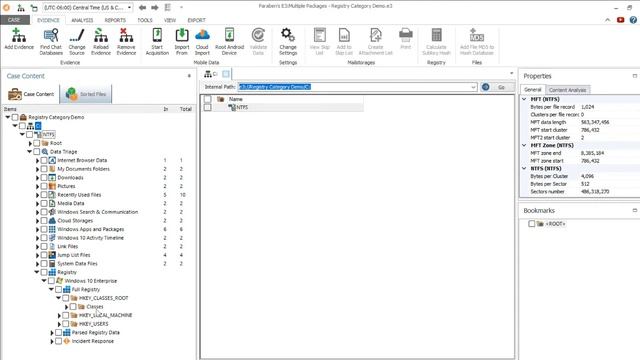Open Change Settings gear icon

[288, 36]
